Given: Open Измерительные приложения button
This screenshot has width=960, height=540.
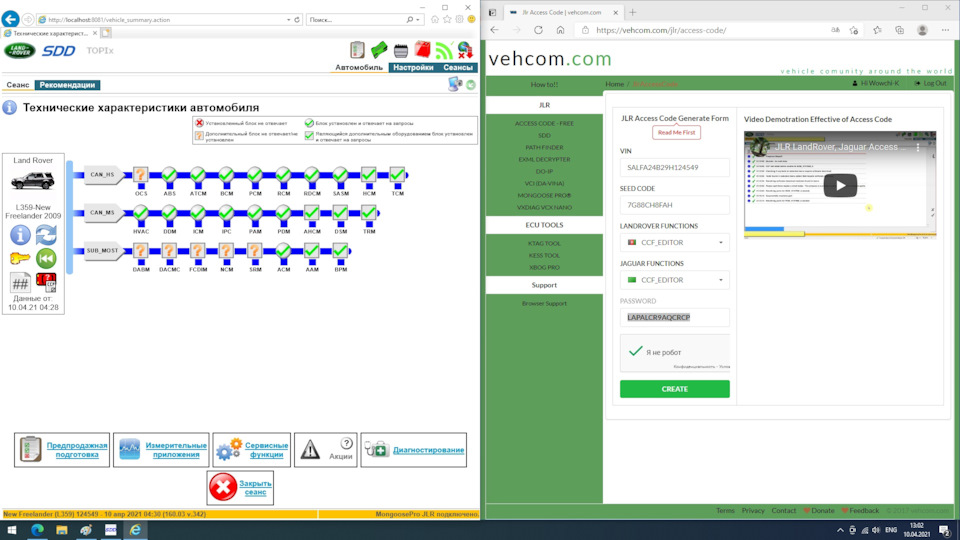Looking at the screenshot, I should [161, 450].
